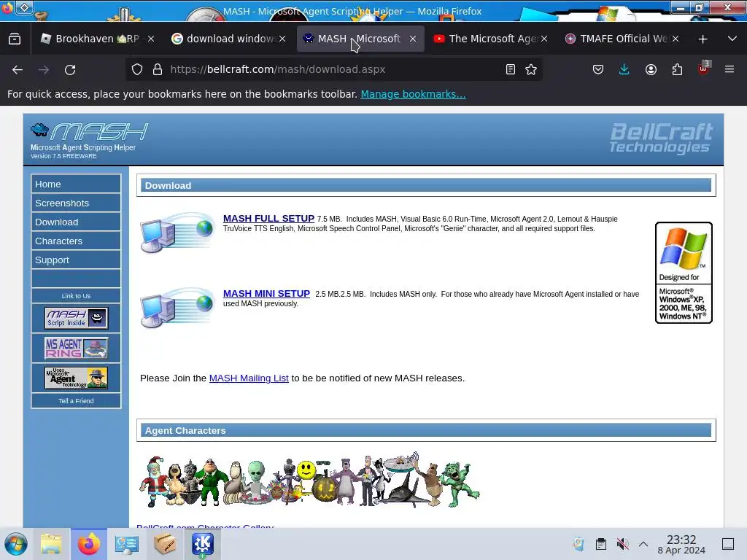The height and width of the screenshot is (560, 747).
Task: Click the Firefox View icon
Action: coord(15,39)
